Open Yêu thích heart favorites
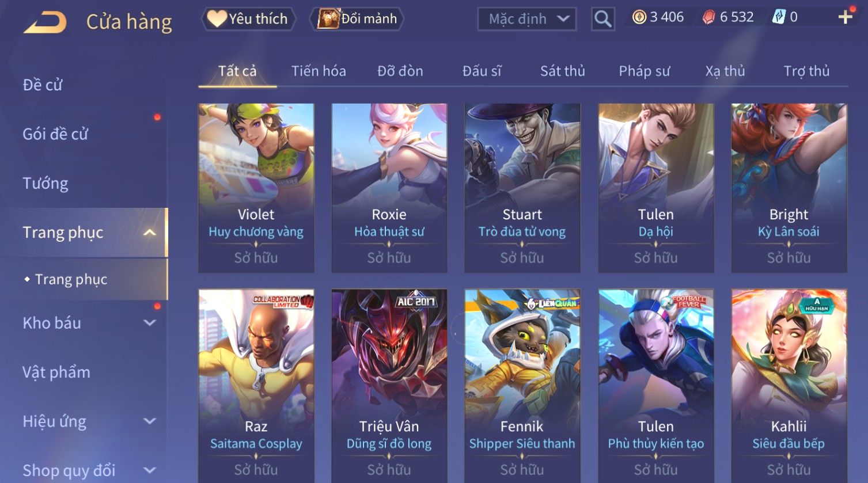The image size is (868, 483). [x=248, y=19]
